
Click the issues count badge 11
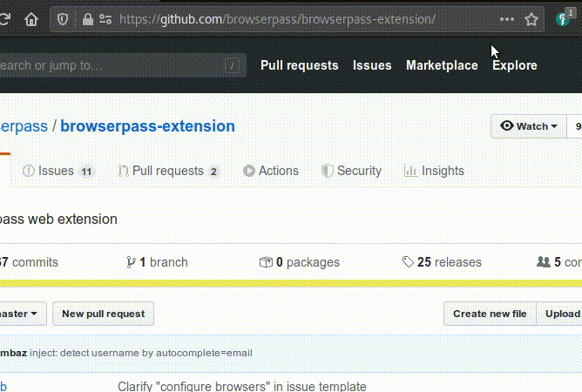[86, 172]
